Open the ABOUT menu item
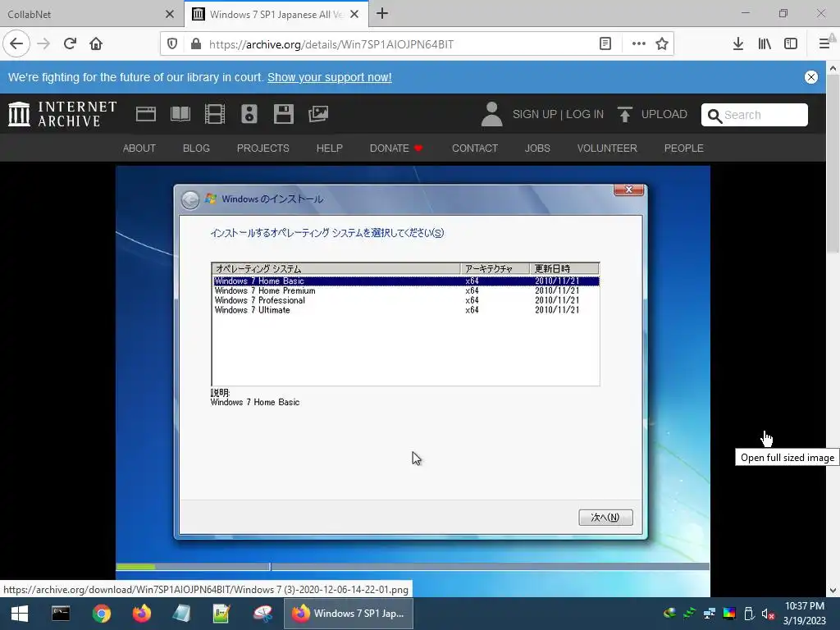The height and width of the screenshot is (630, 840). coord(139,148)
